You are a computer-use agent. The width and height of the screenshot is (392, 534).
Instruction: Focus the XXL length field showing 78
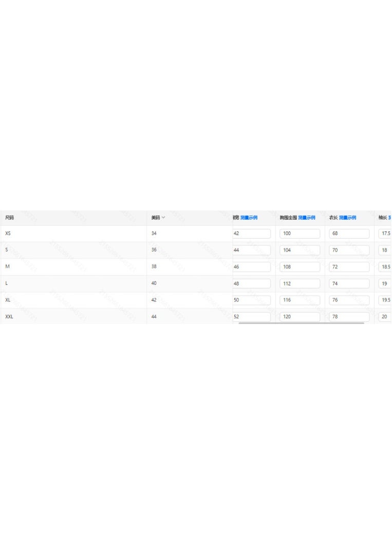point(349,317)
